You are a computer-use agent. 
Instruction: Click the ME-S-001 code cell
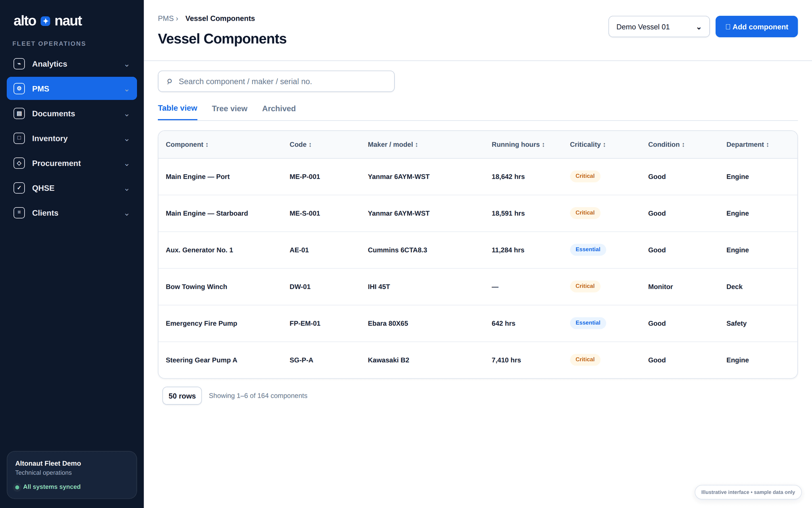tap(304, 213)
